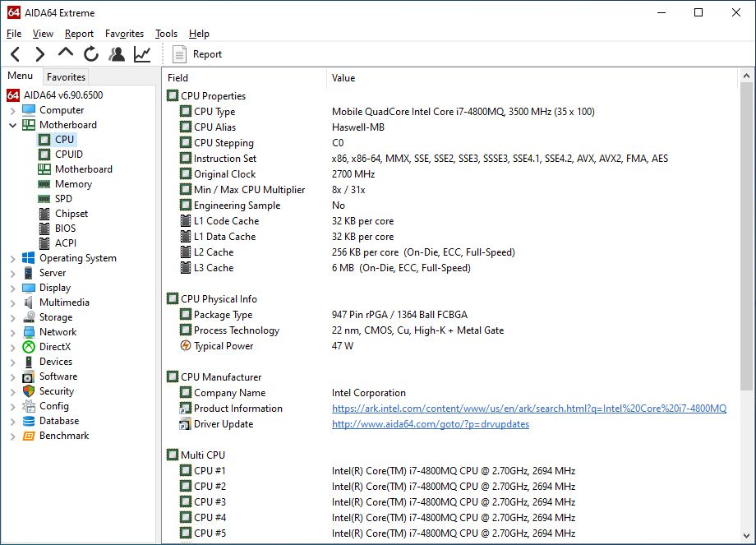Go back with the Back arrow

pyautogui.click(x=16, y=54)
